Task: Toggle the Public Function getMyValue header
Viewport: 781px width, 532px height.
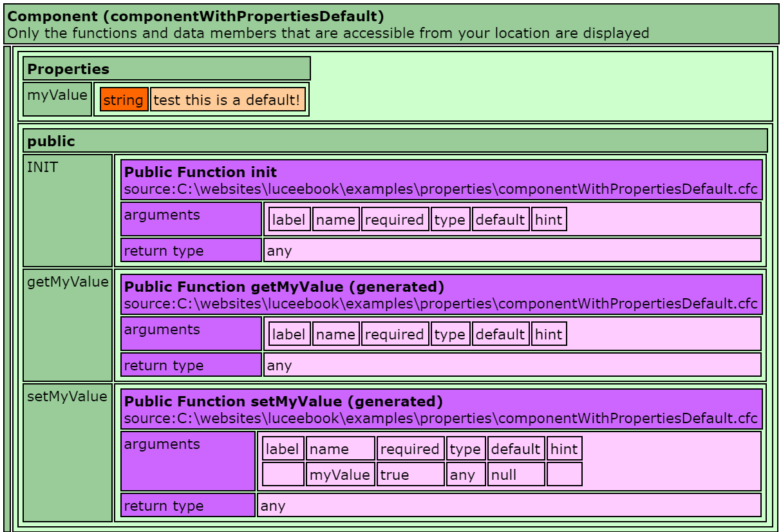Action: pos(442,295)
